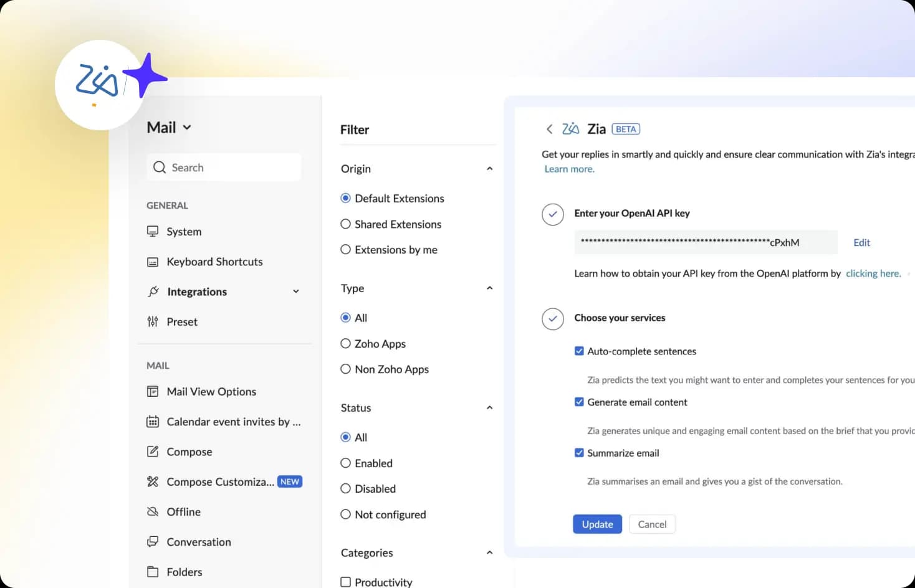This screenshot has height=588, width=915.
Task: Click the System monitor icon
Action: [153, 231]
